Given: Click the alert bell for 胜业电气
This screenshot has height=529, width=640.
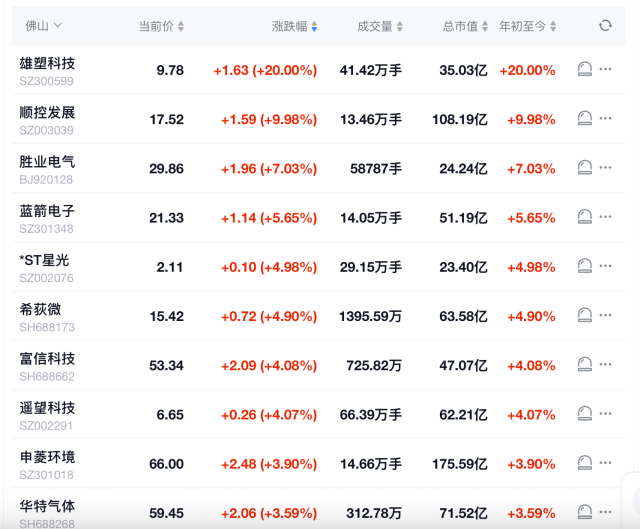Looking at the screenshot, I should click(585, 168).
